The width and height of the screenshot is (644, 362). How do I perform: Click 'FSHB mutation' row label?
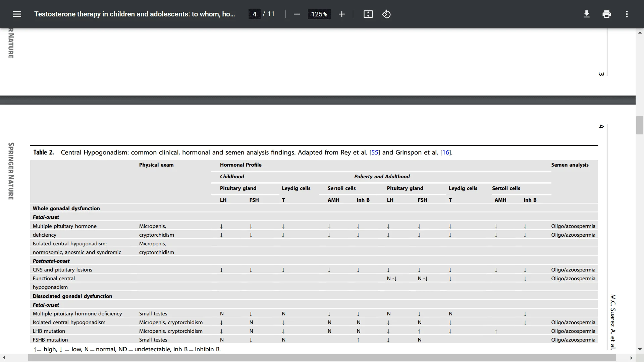(x=50, y=340)
